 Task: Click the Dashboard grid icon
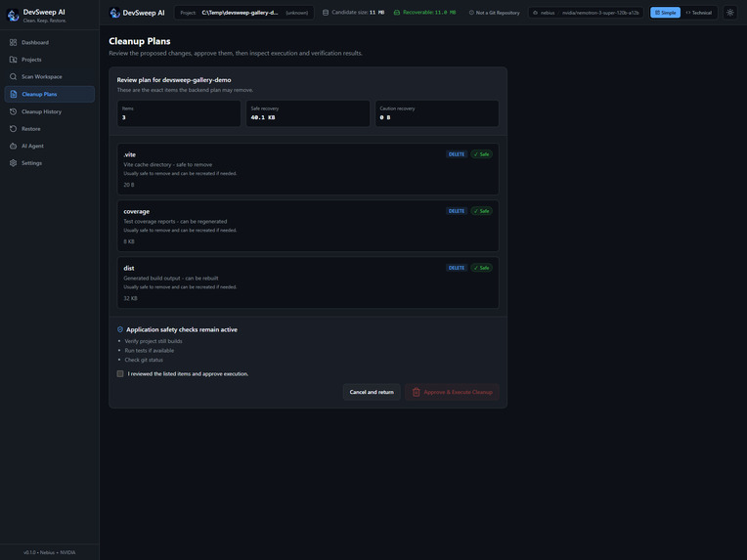(14, 42)
